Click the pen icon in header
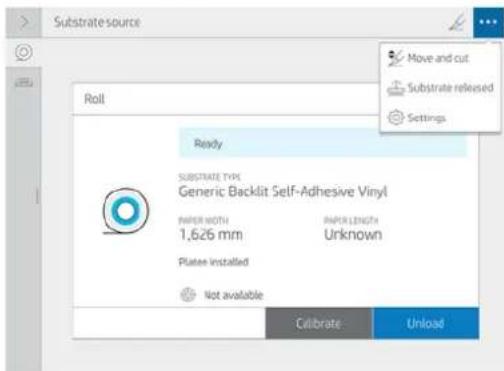The image size is (504, 371). coord(457,23)
